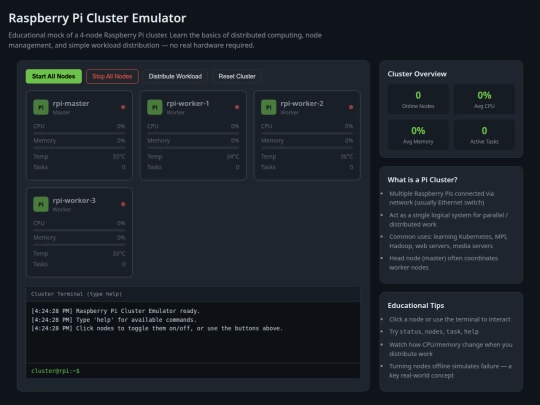Click the Start All Nodes button
This screenshot has width=540, height=405.
click(x=54, y=76)
